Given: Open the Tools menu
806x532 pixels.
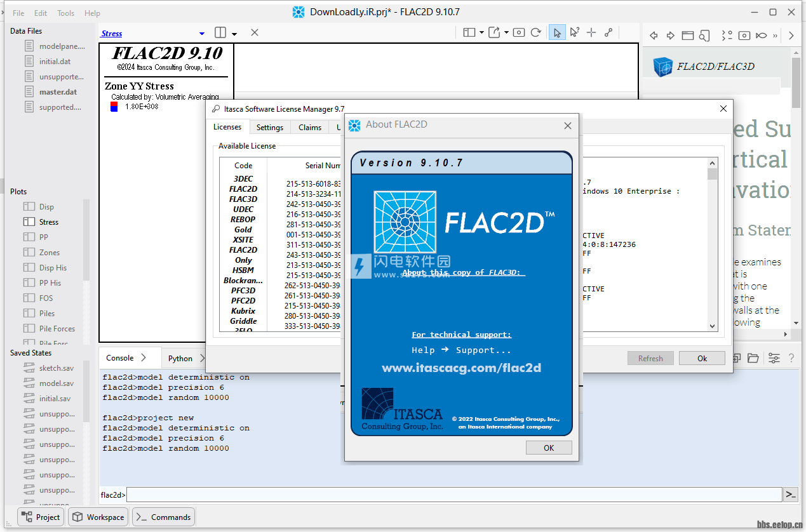Looking at the screenshot, I should (65, 13).
